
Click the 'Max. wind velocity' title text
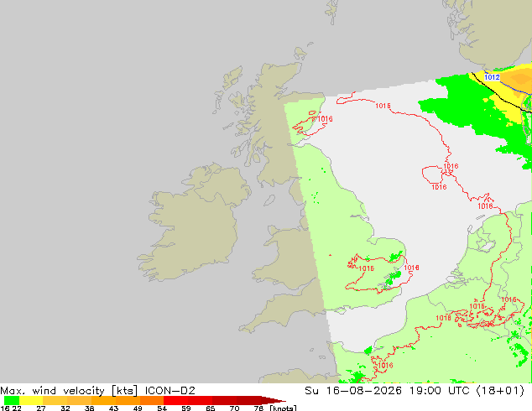click(x=52, y=391)
